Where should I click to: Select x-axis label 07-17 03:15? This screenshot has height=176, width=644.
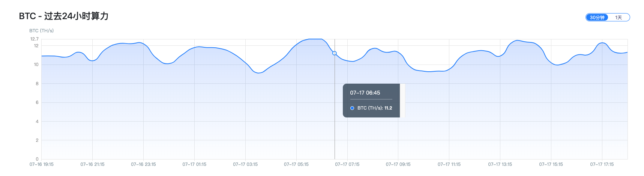(x=245, y=164)
